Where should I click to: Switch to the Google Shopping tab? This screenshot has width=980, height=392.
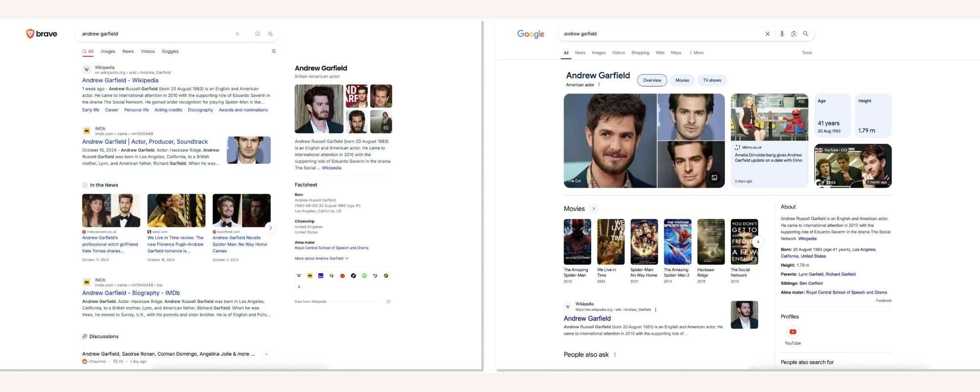(640, 53)
